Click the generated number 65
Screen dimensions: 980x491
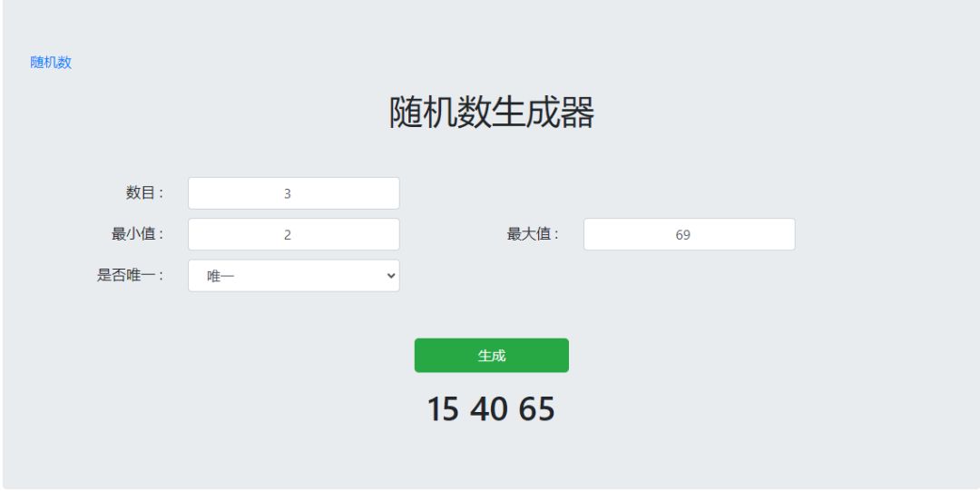coord(536,409)
